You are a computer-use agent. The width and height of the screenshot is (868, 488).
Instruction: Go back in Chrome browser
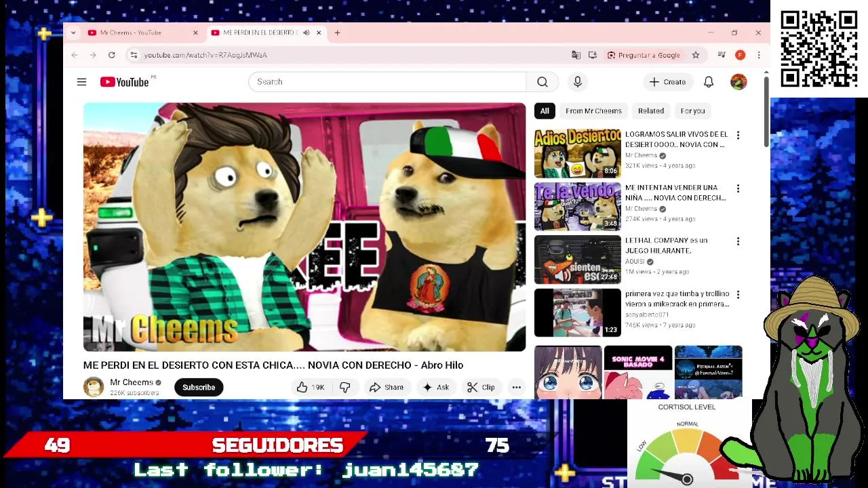[75, 55]
